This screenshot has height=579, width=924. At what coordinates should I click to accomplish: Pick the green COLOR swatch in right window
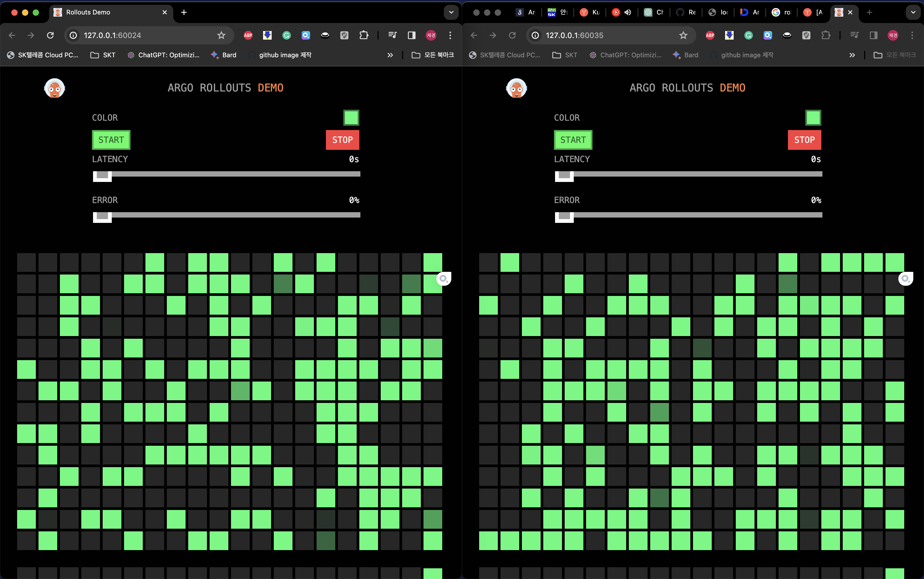pos(813,117)
